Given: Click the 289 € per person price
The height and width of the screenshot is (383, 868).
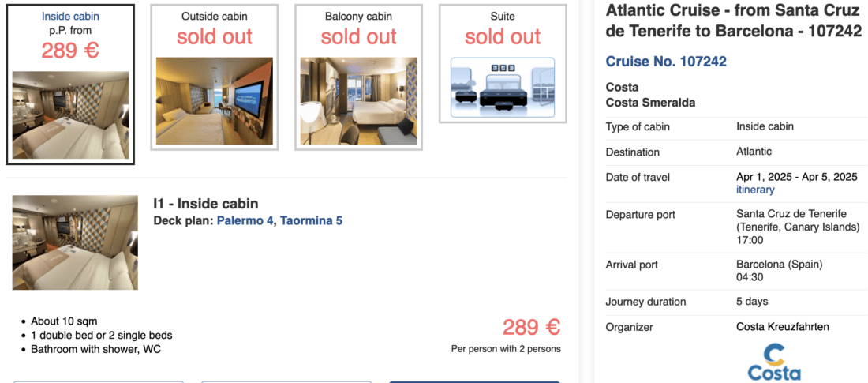Looking at the screenshot, I should click(531, 328).
